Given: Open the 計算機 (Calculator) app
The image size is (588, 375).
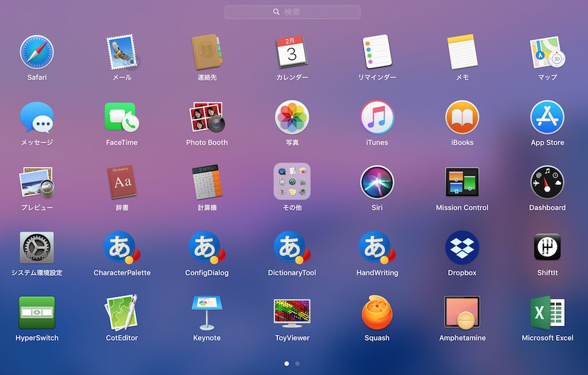Looking at the screenshot, I should [x=207, y=182].
